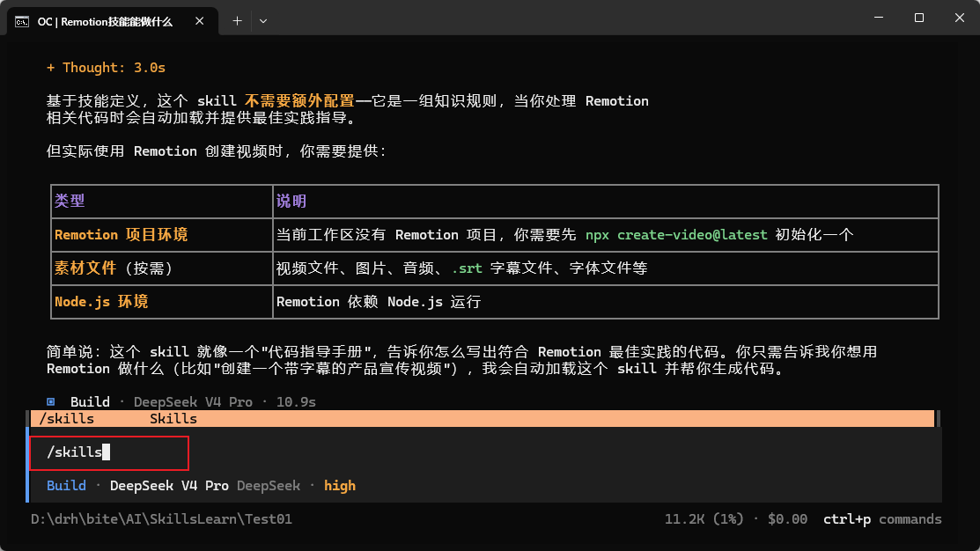This screenshot has width=980, height=551.
Task: Click the 'Remotion 项目环境' table cell
Action: pyautogui.click(x=162, y=235)
